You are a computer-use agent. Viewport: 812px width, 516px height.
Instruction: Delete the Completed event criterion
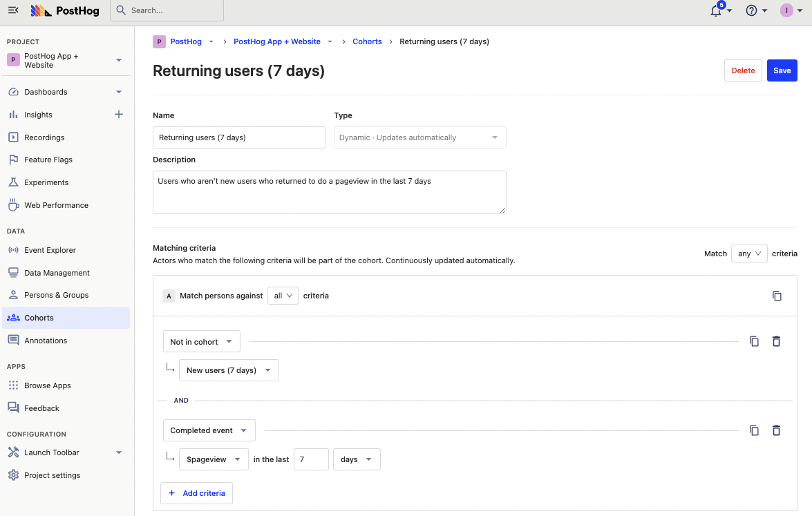[776, 430]
